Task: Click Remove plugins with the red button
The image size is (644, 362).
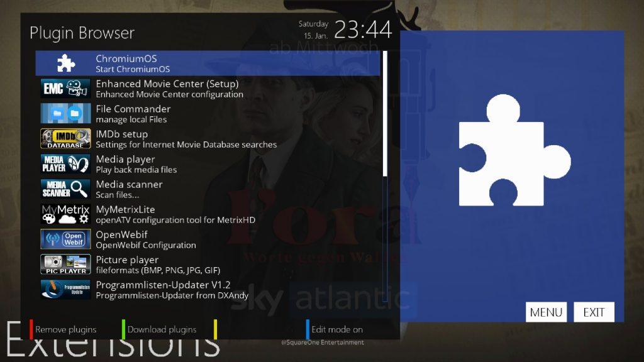Action: tap(65, 329)
